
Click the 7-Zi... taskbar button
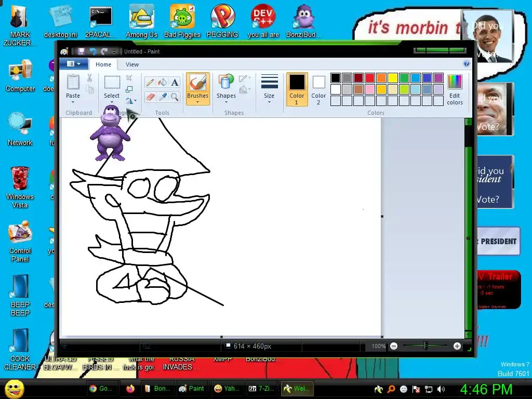click(262, 389)
